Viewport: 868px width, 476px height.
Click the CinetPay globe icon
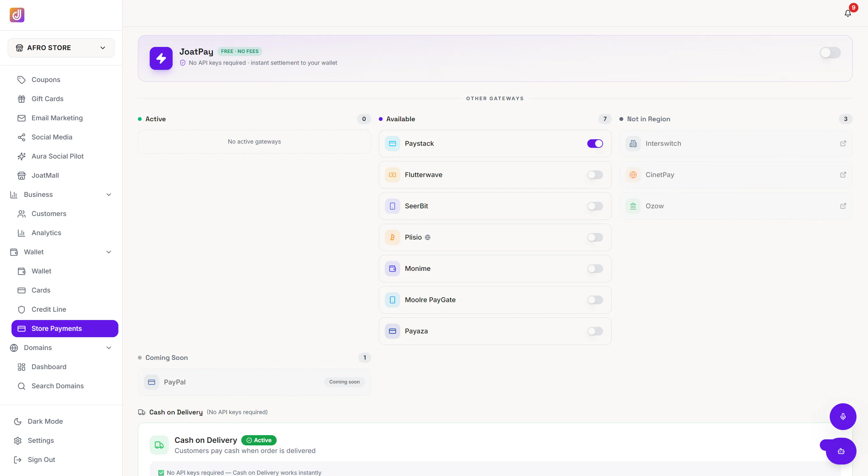[x=633, y=175]
